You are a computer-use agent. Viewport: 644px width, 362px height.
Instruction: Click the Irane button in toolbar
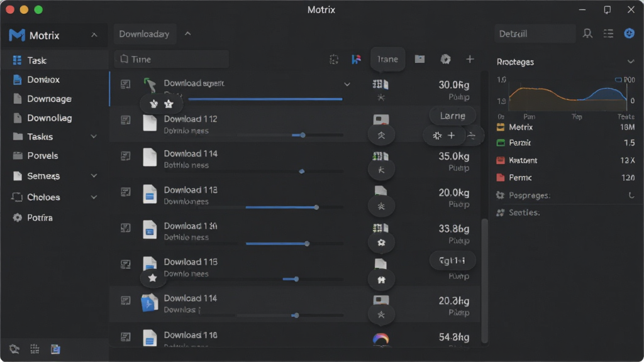pyautogui.click(x=387, y=59)
